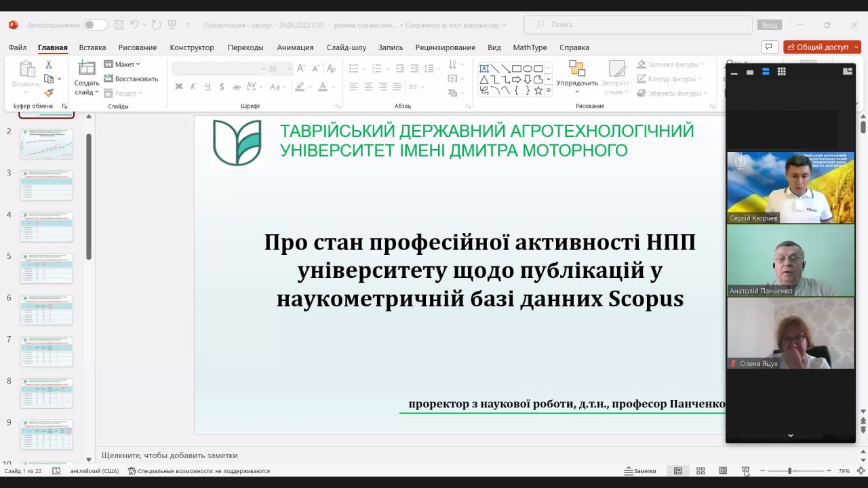The image size is (868, 488).
Task: Click the Cut scissors icon
Action: point(49,65)
